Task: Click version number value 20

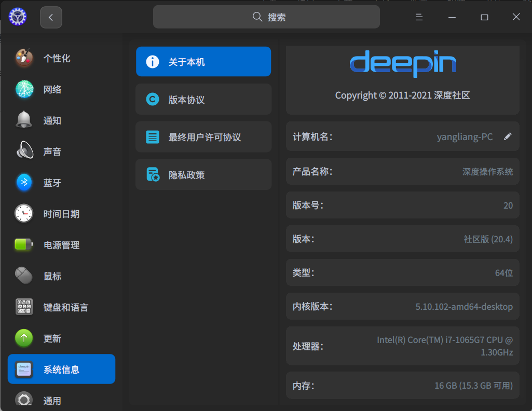Action: click(x=508, y=205)
